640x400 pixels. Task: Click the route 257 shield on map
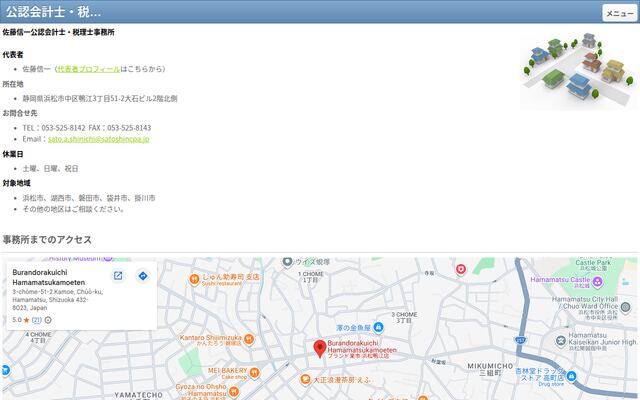click(x=520, y=340)
